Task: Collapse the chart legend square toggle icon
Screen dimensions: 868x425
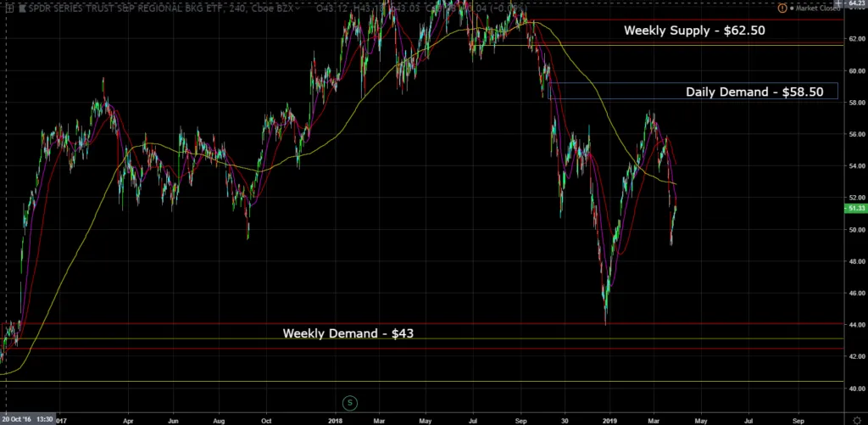Action: point(9,8)
